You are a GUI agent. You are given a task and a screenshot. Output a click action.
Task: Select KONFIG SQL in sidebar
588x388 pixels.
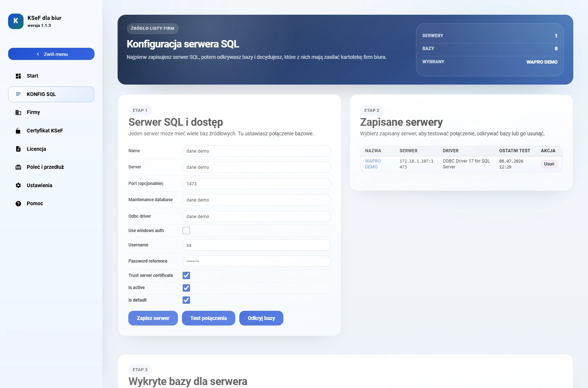(x=51, y=94)
